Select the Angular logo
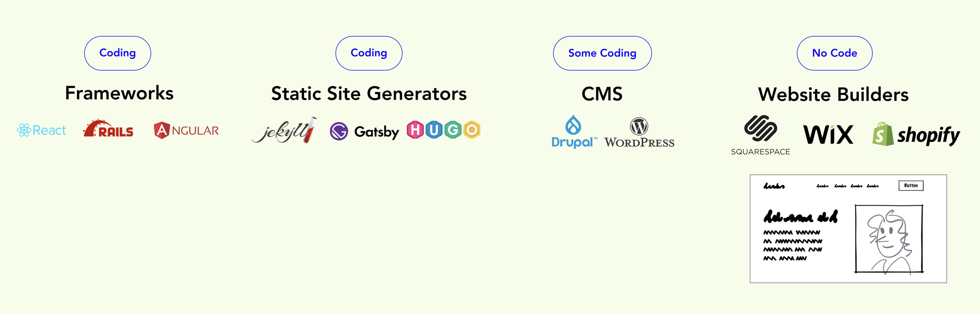This screenshot has width=980, height=314. tap(186, 130)
